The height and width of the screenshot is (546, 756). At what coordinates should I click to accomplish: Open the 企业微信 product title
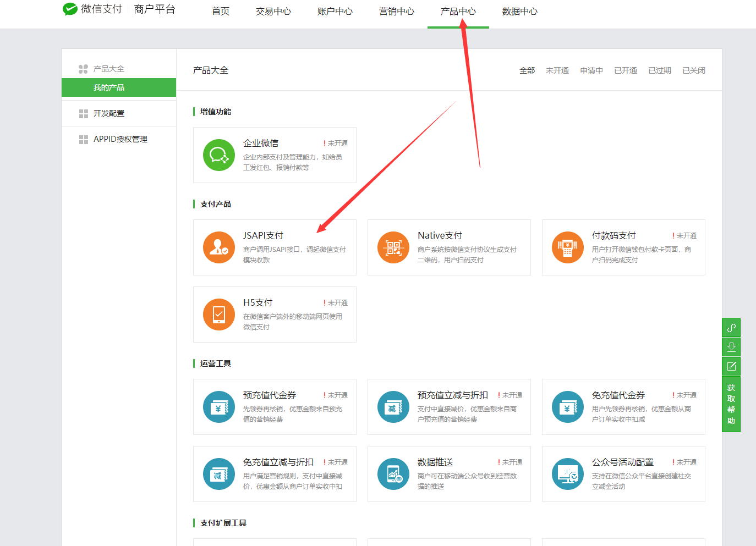click(x=261, y=143)
